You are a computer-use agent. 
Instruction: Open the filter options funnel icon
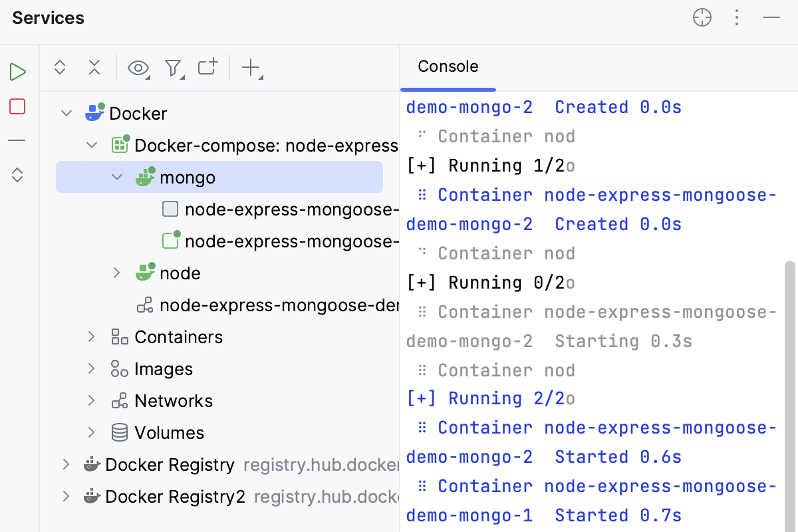pyautogui.click(x=174, y=67)
